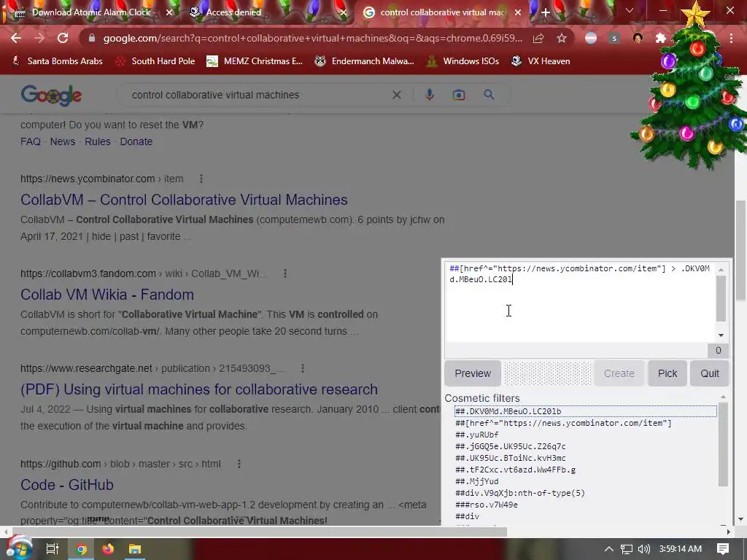Open the tab search chevron
This screenshot has height=560, width=747.
point(630,11)
